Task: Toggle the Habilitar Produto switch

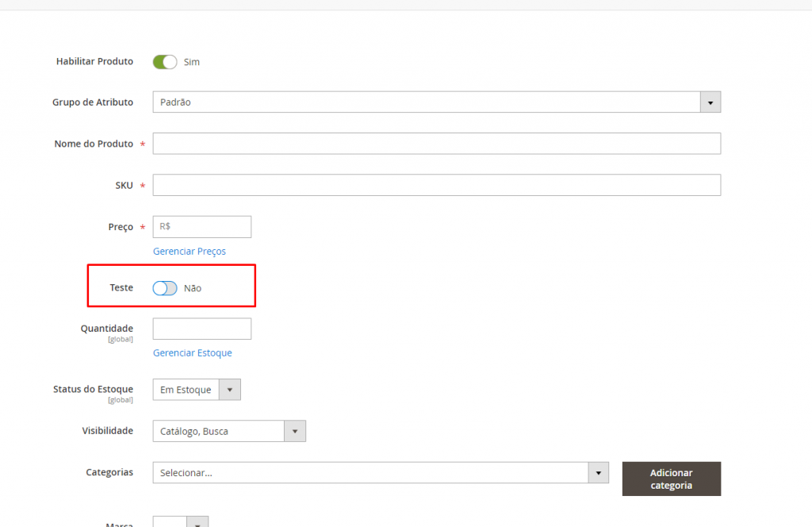Action: (165, 62)
